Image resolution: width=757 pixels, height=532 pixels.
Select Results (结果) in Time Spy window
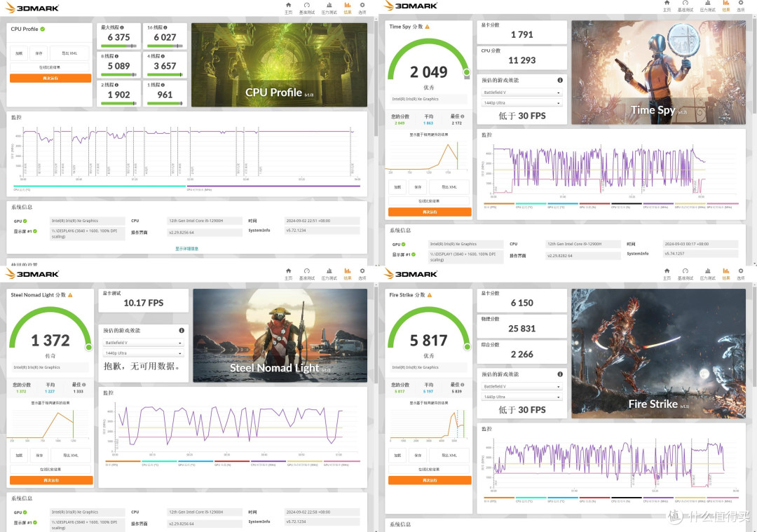pyautogui.click(x=726, y=6)
